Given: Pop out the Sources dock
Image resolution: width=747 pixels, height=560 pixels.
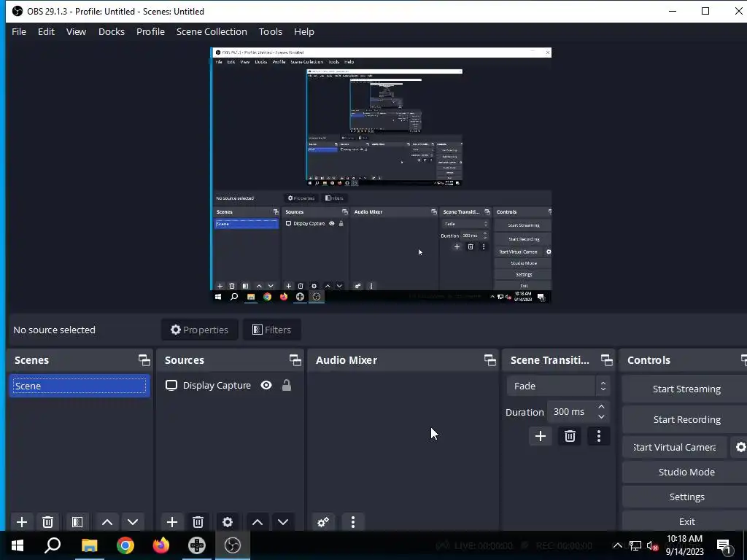Looking at the screenshot, I should (295, 360).
